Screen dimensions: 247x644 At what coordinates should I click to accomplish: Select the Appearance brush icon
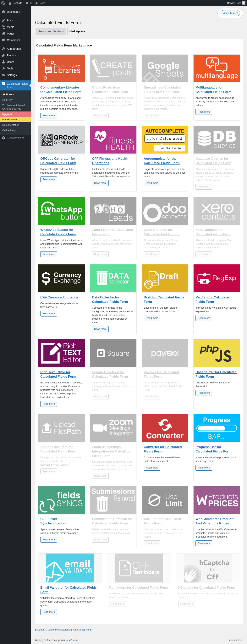pos(3,49)
